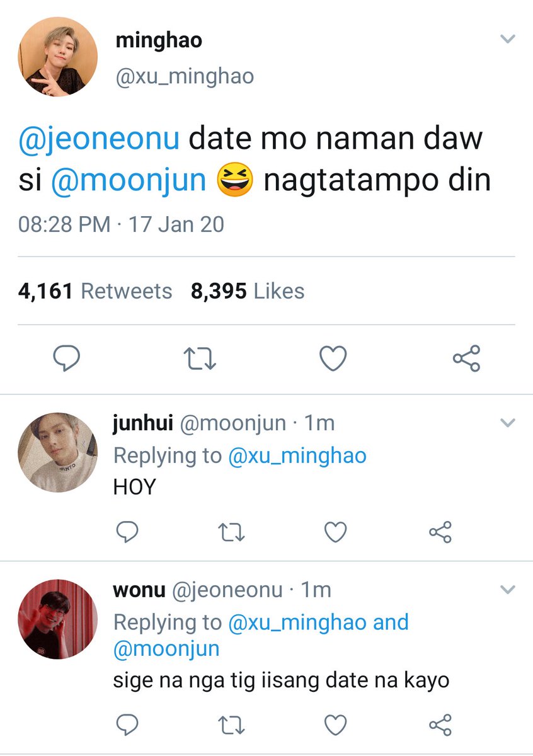Viewport: 533px width, 756px height.
Task: Reply to wonu's tweet
Action: [x=128, y=724]
